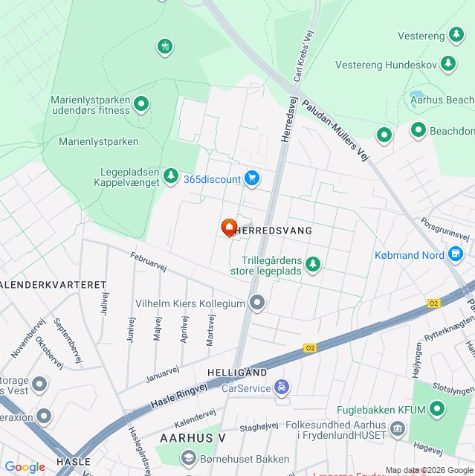Viewport: 475px width, 476px height.
Task: Select the Vestereng park tree marker
Action: click(456, 35)
